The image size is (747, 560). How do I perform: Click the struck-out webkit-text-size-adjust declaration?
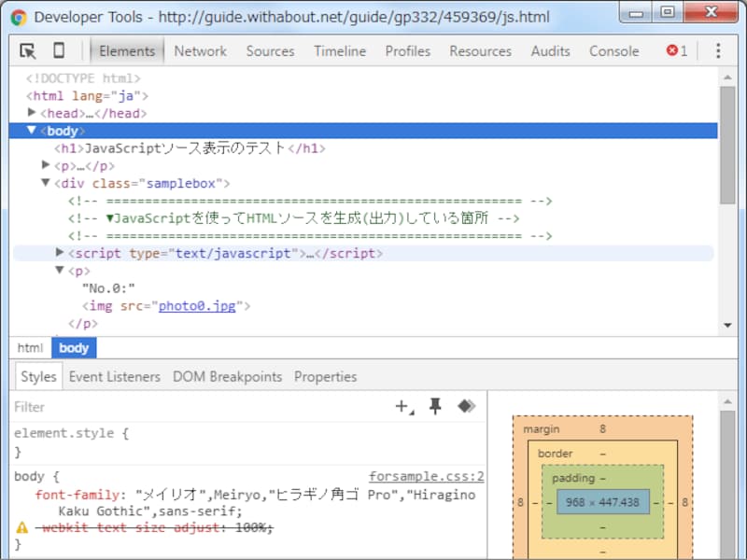coord(154,527)
